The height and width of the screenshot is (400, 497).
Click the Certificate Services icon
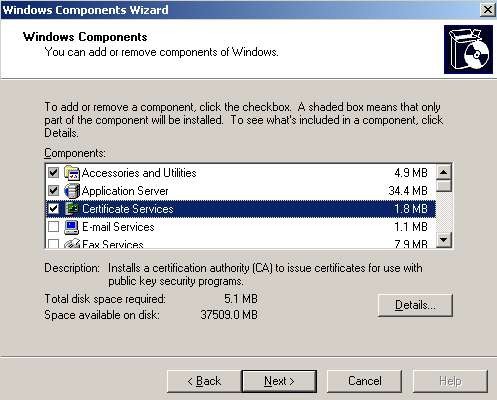click(x=72, y=209)
